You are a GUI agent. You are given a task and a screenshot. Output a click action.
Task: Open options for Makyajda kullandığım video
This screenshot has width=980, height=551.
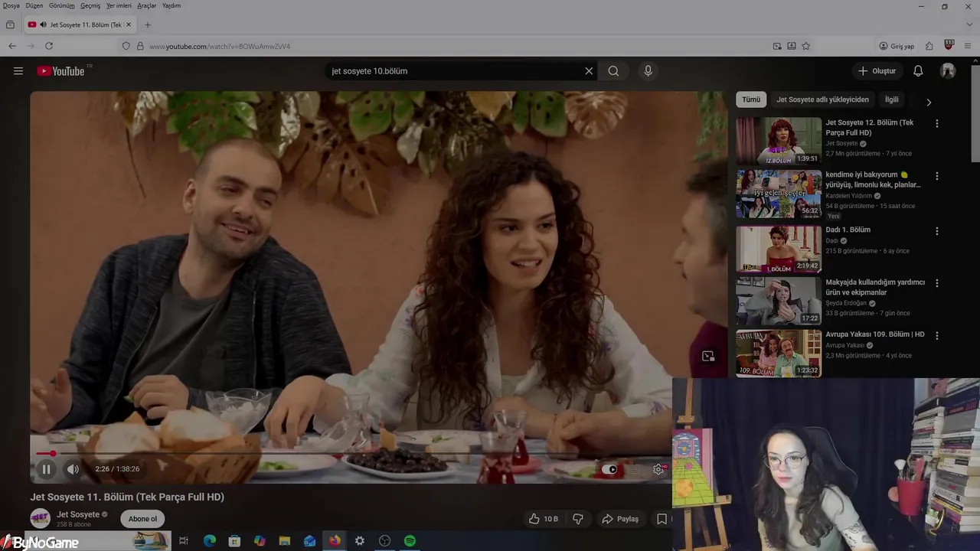coord(936,283)
